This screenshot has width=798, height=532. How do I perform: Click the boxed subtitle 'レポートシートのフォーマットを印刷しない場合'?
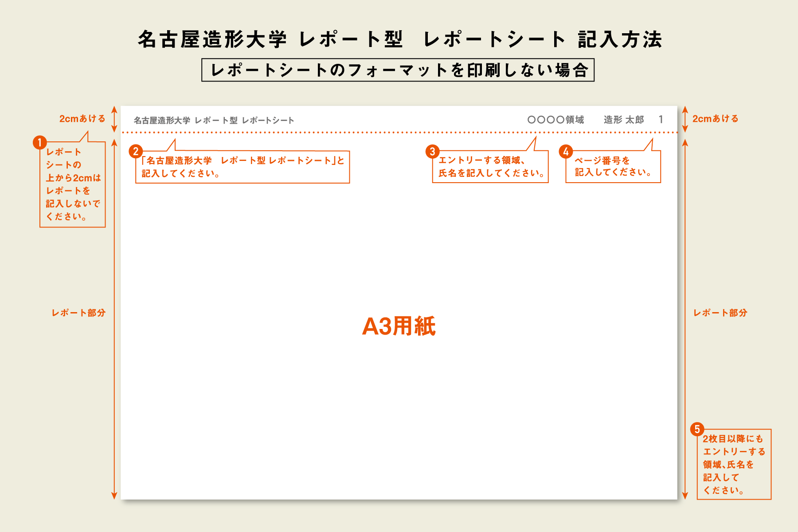(x=398, y=70)
